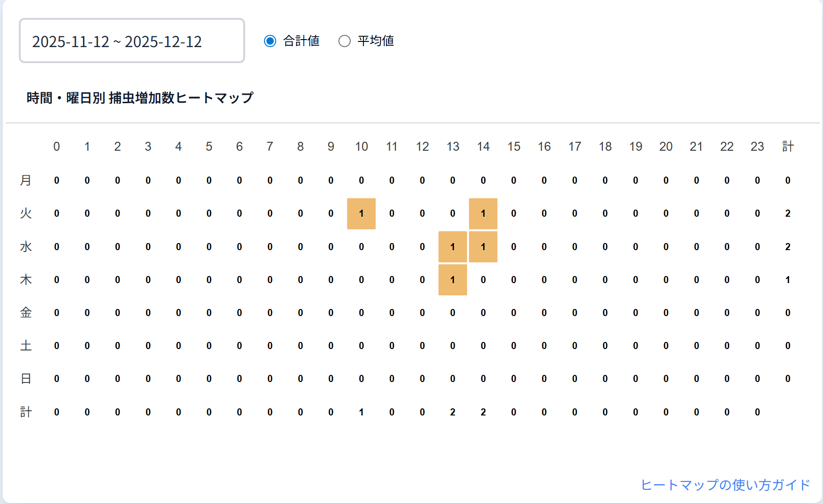Click the cell for 金 at hour 12
The image size is (823, 504).
[x=422, y=312]
